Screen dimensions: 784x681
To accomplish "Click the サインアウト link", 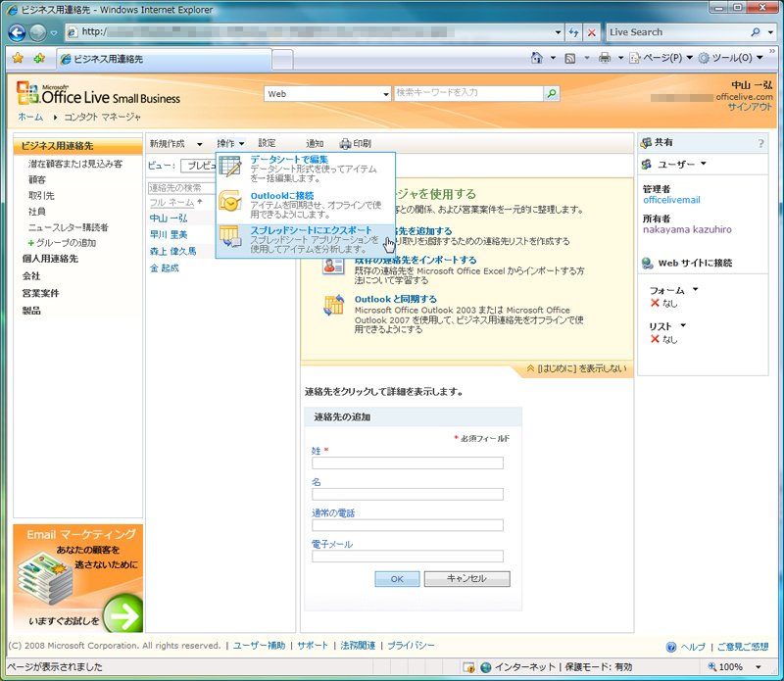I will [x=750, y=107].
